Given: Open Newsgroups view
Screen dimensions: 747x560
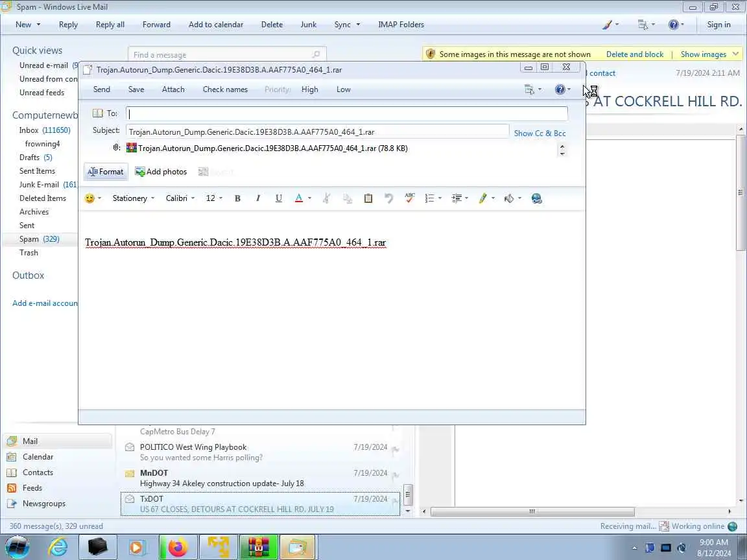Looking at the screenshot, I should click(44, 504).
